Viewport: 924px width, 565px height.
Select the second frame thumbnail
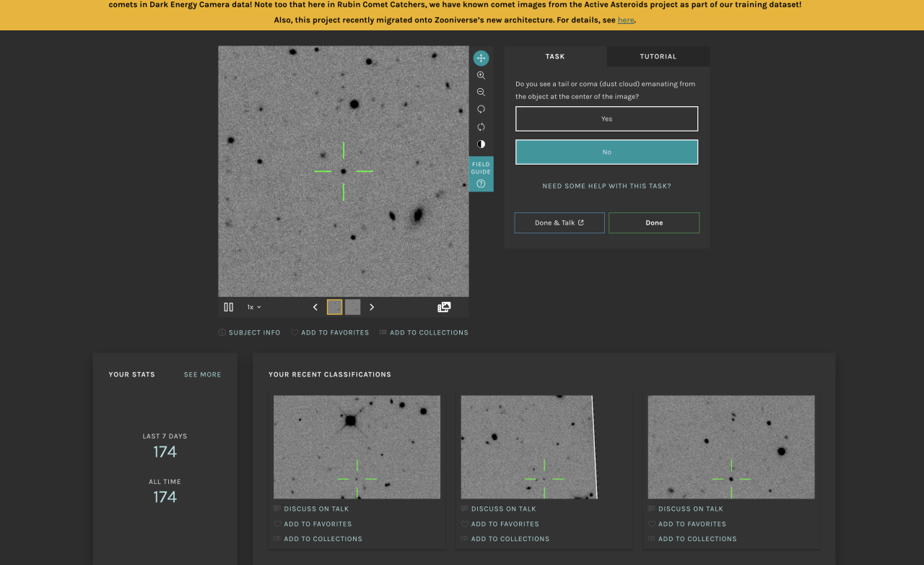coord(352,307)
